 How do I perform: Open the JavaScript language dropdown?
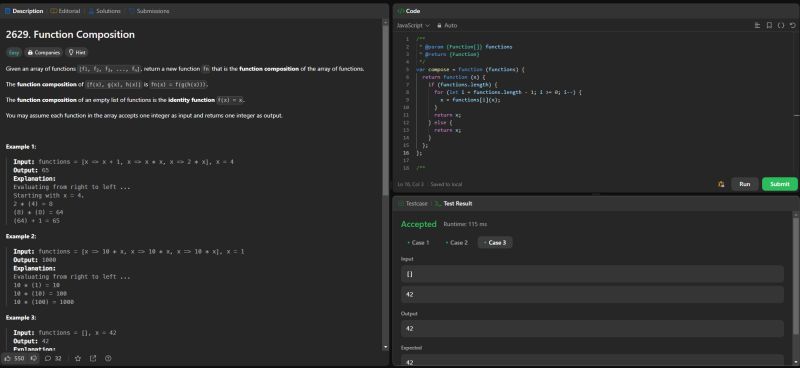point(413,25)
